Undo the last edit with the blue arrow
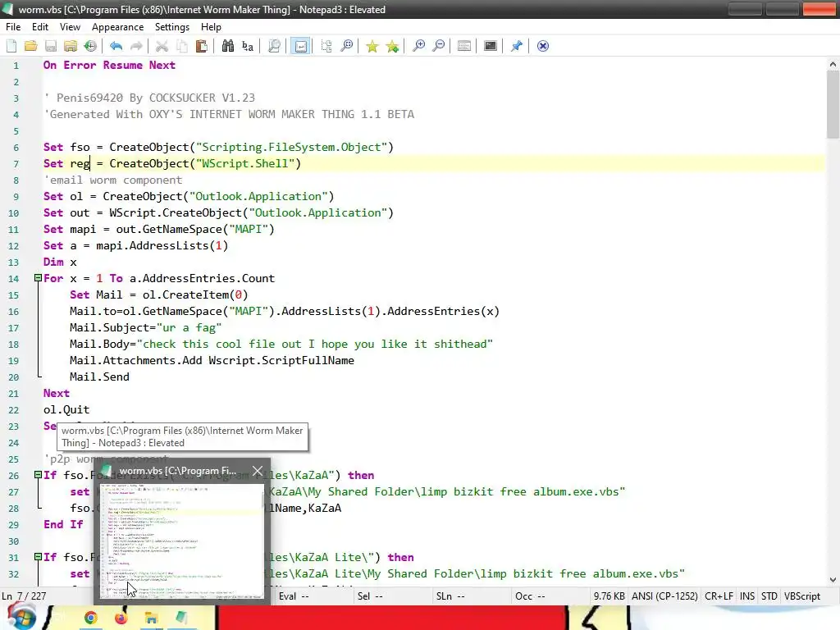 click(116, 46)
